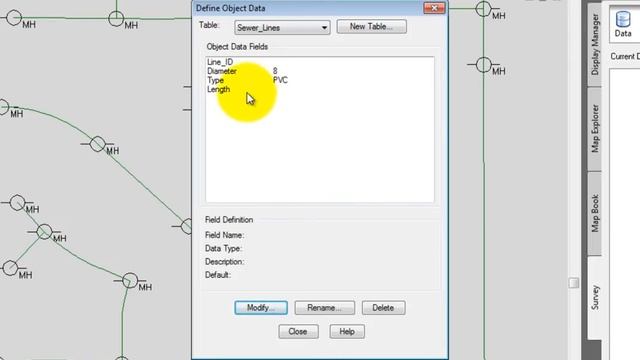Viewport: 640px width, 360px height.
Task: Click the Delete button
Action: click(x=383, y=308)
